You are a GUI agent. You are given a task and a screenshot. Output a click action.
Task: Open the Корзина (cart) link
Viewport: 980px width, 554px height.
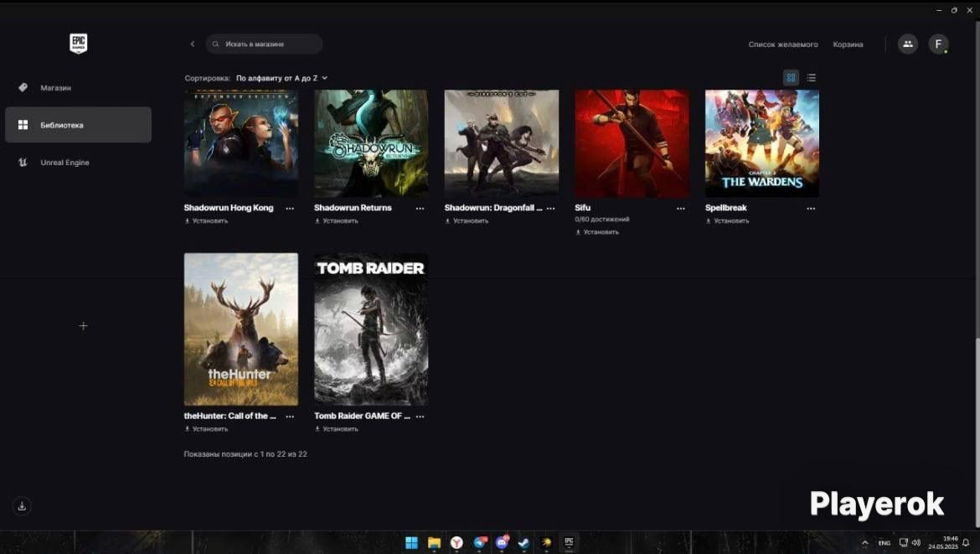tap(848, 44)
